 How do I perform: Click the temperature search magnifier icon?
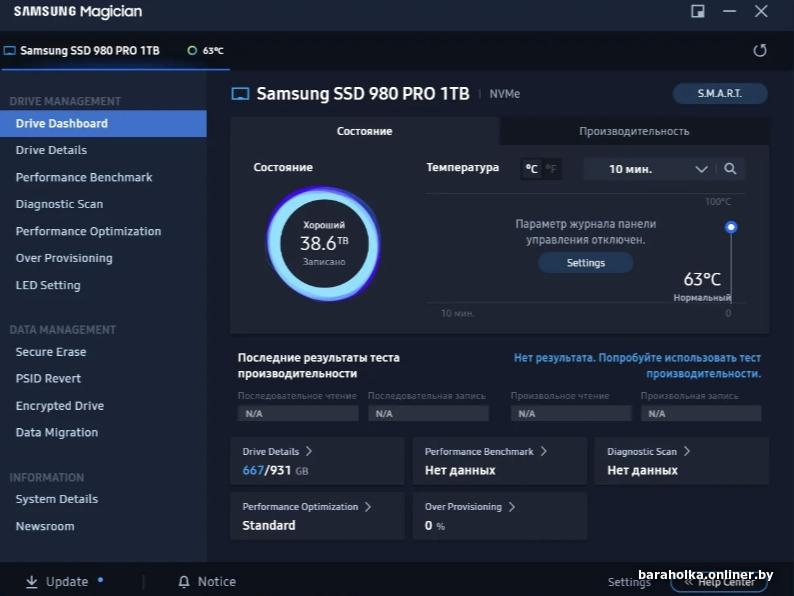730,169
